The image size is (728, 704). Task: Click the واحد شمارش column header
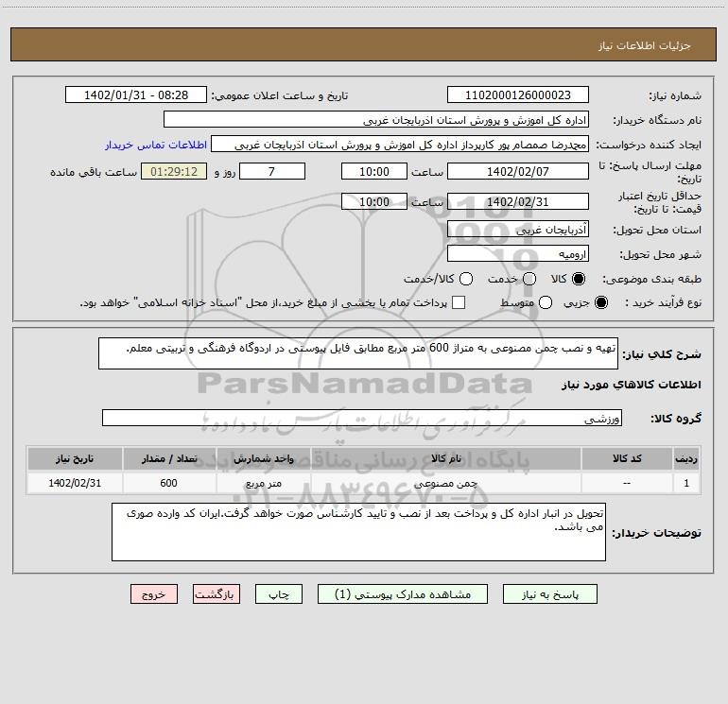point(264,458)
